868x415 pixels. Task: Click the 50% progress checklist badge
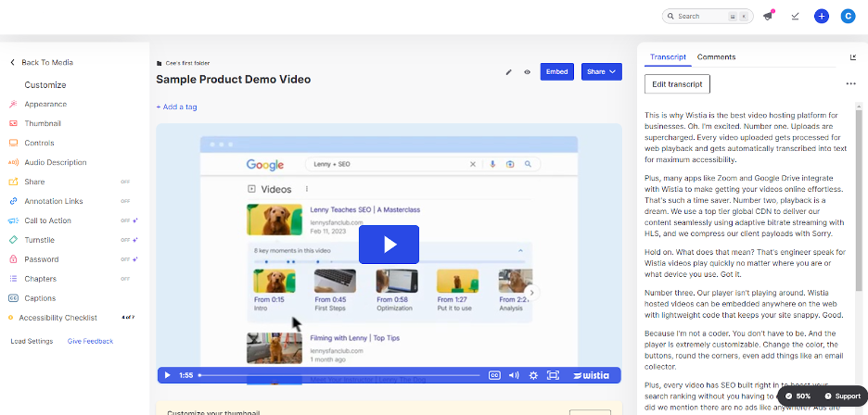799,396
